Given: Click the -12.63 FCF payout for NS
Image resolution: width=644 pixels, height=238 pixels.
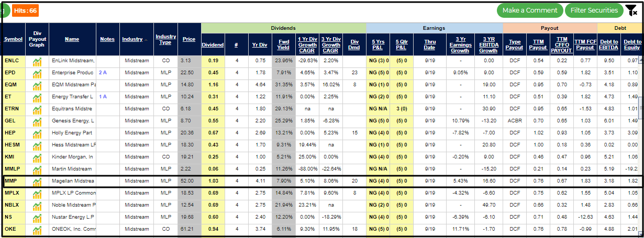Looking at the screenshot, I should click(x=586, y=217).
